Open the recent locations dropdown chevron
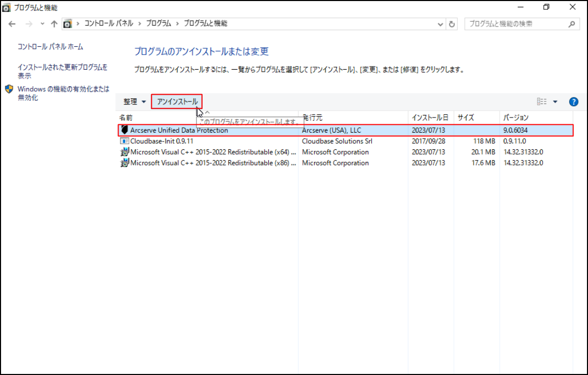 43,24
